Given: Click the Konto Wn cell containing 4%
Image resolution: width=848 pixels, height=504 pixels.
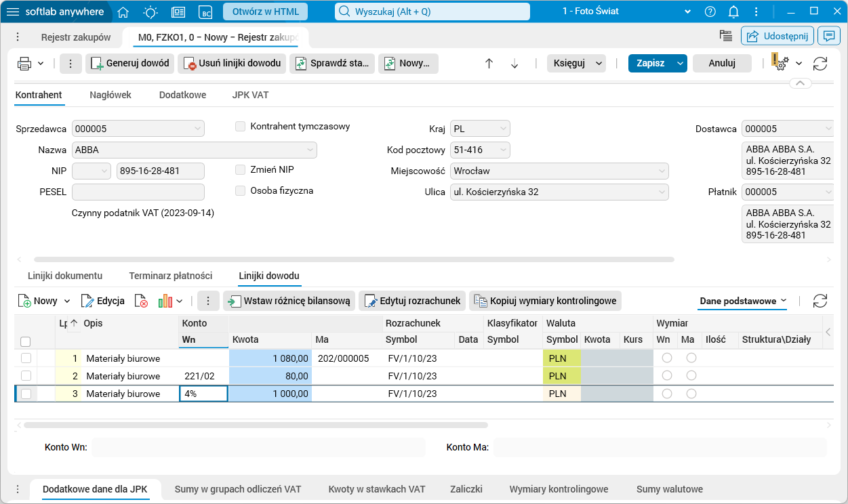Looking at the screenshot, I should [203, 394].
